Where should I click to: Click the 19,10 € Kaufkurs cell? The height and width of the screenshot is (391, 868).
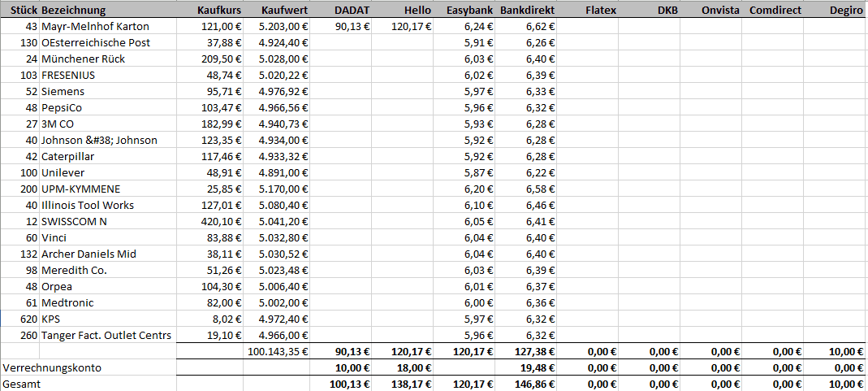(209, 335)
